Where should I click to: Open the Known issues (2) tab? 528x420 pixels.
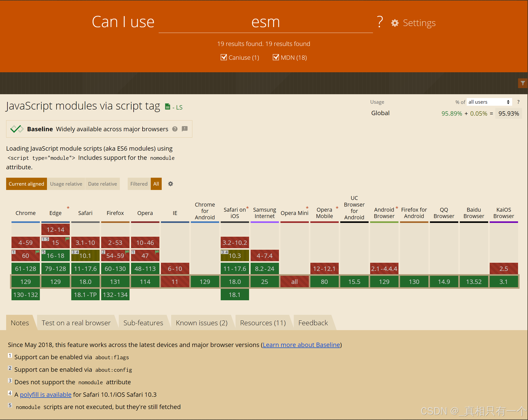click(x=202, y=323)
